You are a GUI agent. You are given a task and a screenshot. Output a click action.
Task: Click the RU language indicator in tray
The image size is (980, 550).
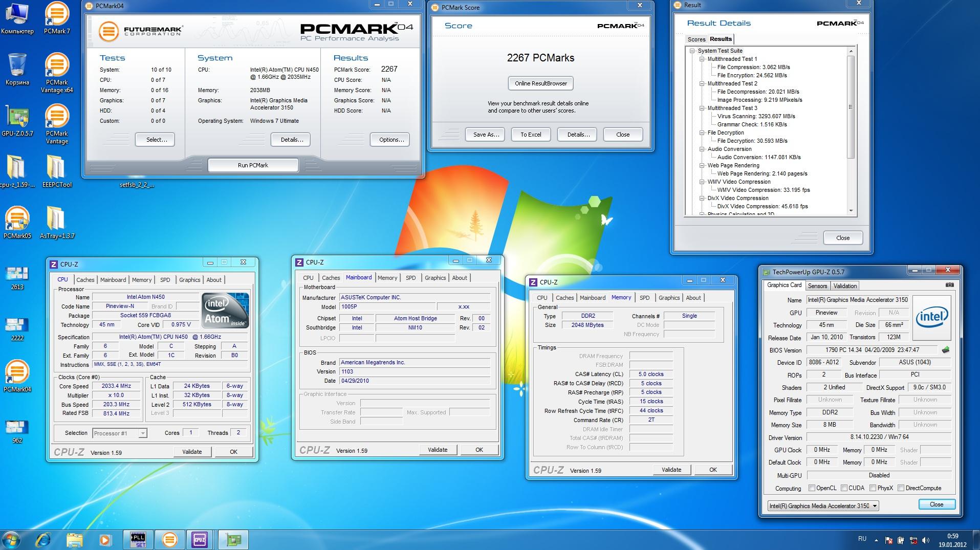point(862,539)
